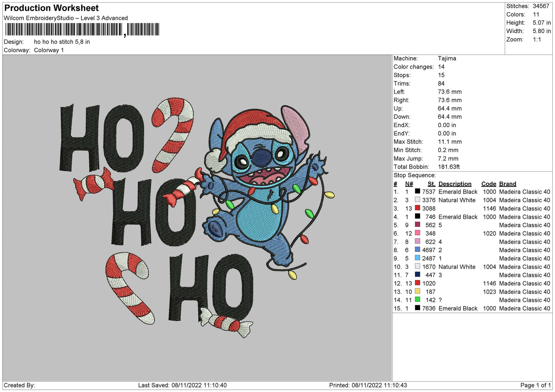Click the 'Production Worksheet' title
The height and width of the screenshot is (392, 555).
(x=51, y=8)
